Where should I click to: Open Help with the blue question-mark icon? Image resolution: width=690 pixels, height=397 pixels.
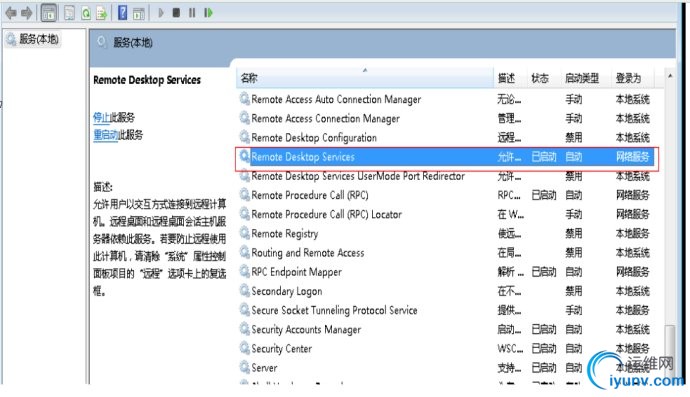coord(123,13)
